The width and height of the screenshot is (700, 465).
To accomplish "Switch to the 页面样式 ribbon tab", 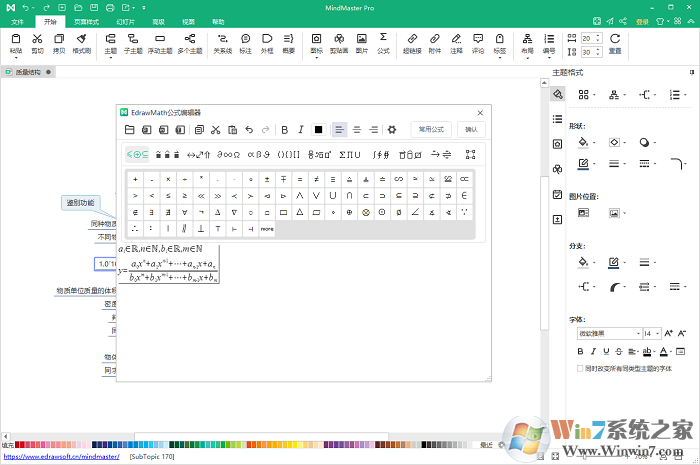I will tap(87, 20).
